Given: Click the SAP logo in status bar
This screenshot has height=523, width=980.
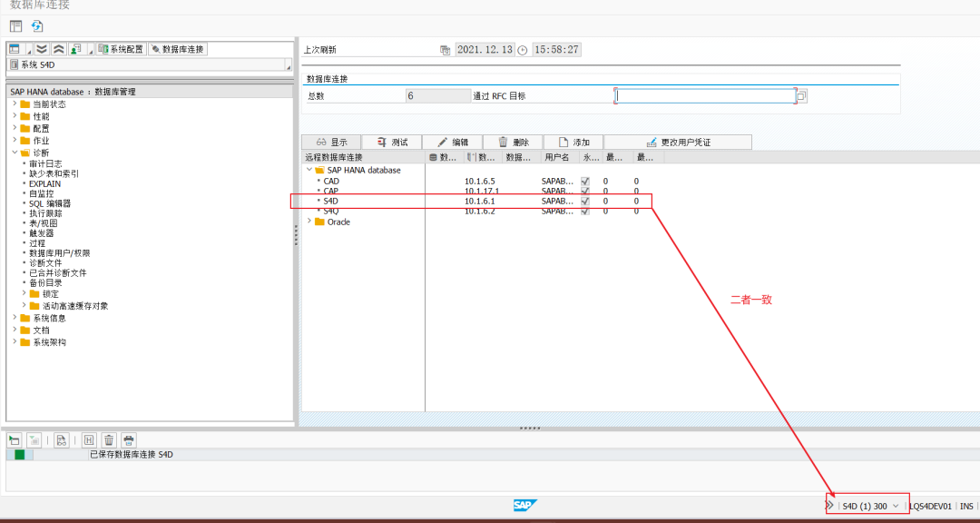Looking at the screenshot, I should [525, 506].
